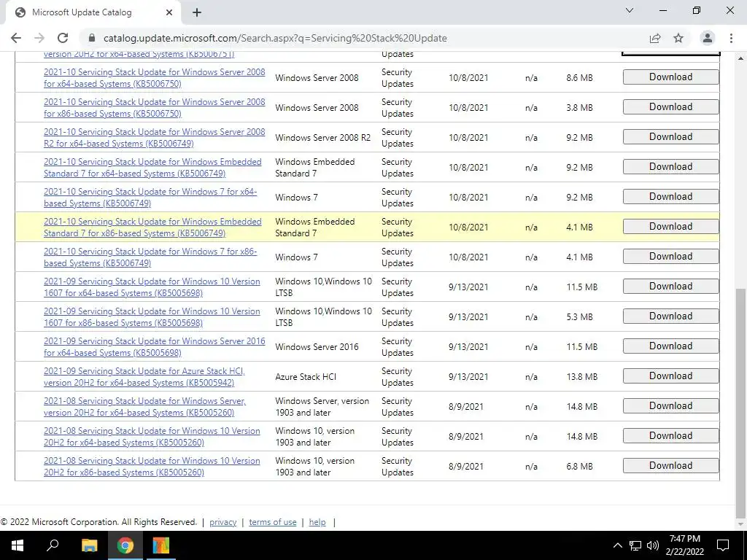Download Server 2008 R2 x64 update
The image size is (747, 560).
(671, 137)
